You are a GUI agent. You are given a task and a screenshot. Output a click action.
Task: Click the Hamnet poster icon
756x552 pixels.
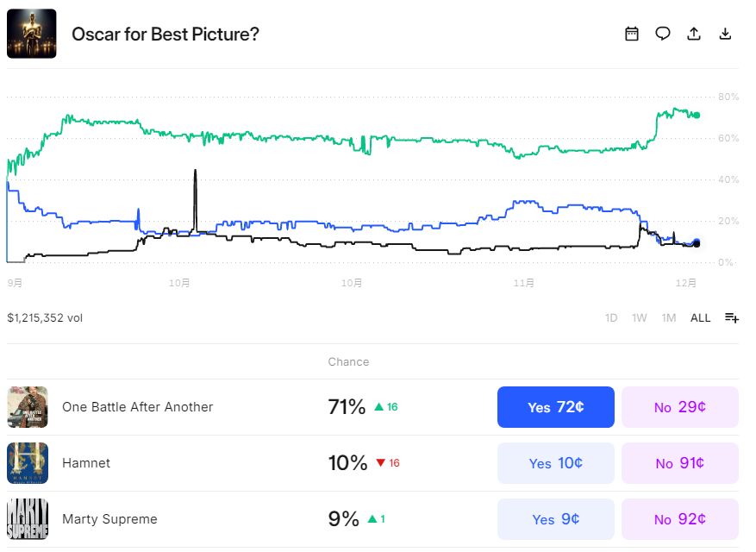[x=28, y=463]
